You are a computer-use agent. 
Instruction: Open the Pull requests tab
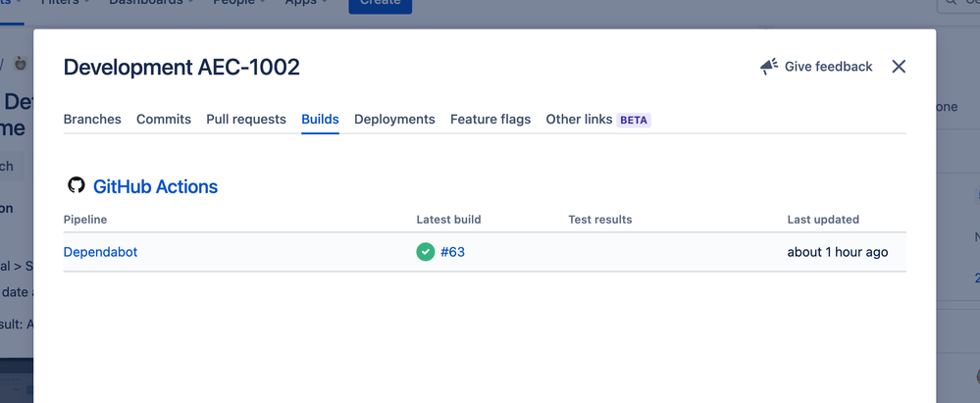tap(246, 120)
